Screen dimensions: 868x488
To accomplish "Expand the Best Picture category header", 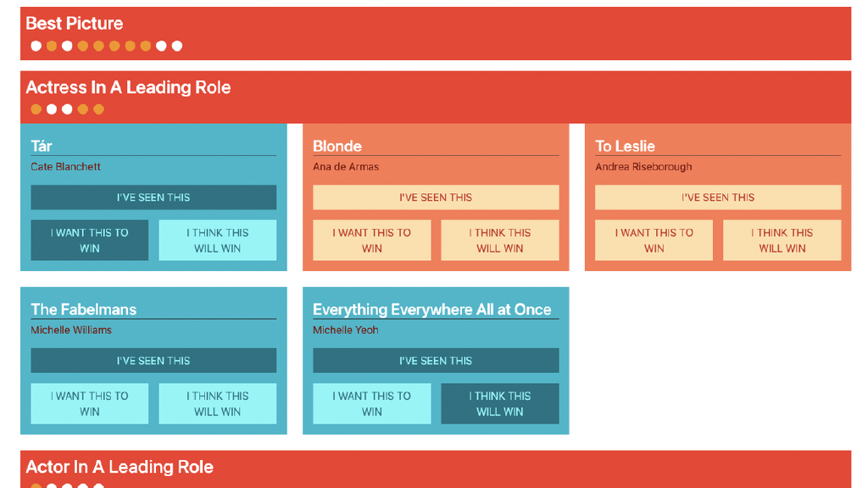I will [x=75, y=24].
